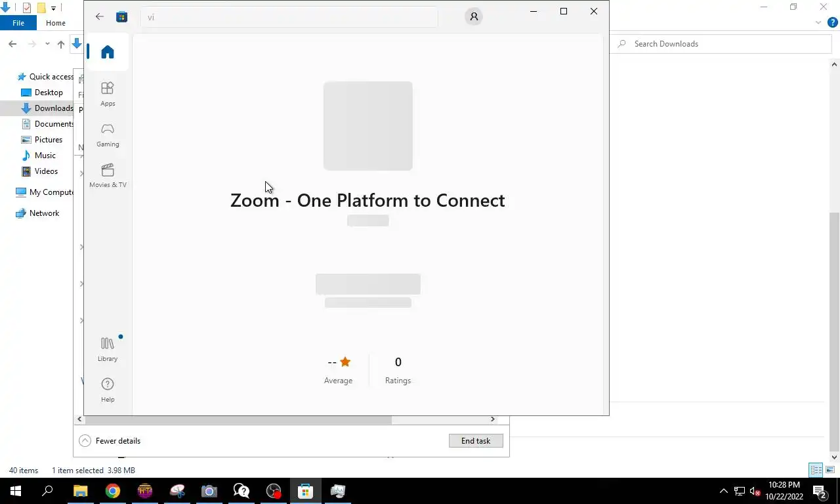Open Home ribbon tab in File Explorer
This screenshot has height=504, width=840.
point(56,23)
